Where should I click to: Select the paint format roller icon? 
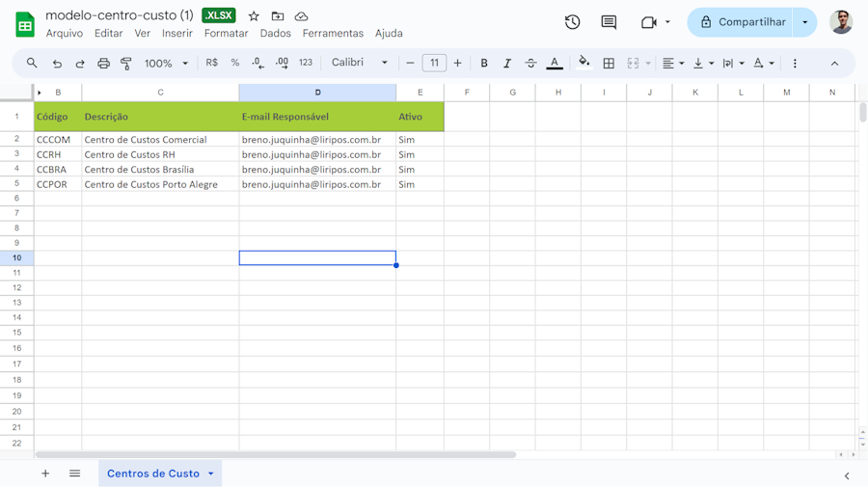tap(126, 63)
